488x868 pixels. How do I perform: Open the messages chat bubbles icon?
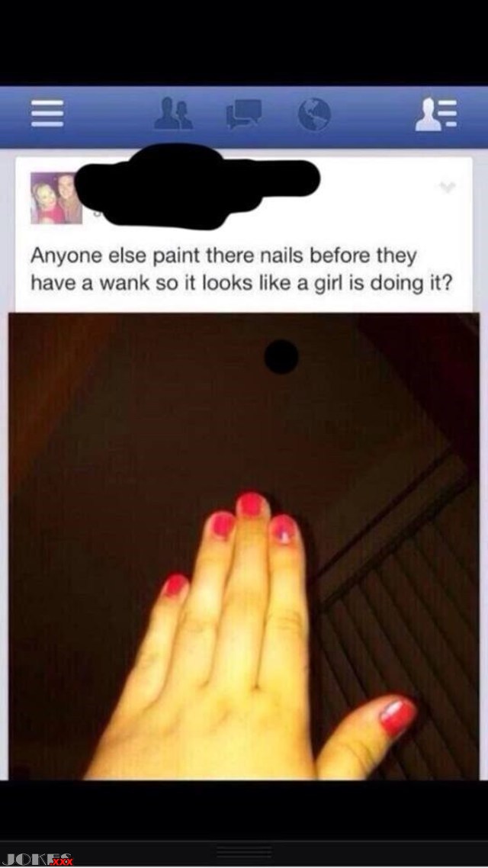(x=244, y=114)
